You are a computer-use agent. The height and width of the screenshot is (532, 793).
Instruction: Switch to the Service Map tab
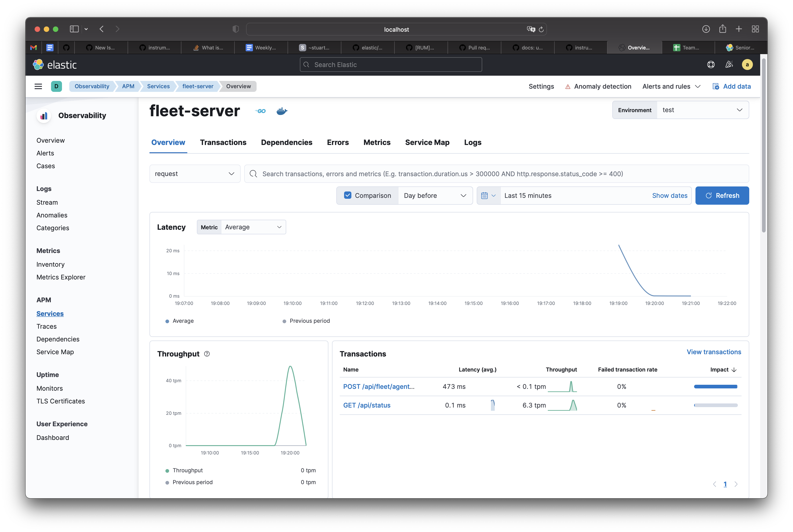pyautogui.click(x=427, y=142)
